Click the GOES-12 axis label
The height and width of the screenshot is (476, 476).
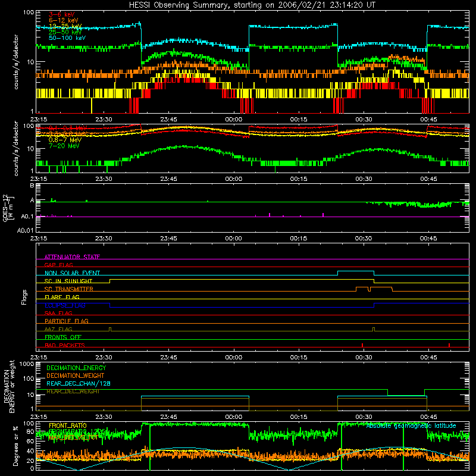point(8,208)
